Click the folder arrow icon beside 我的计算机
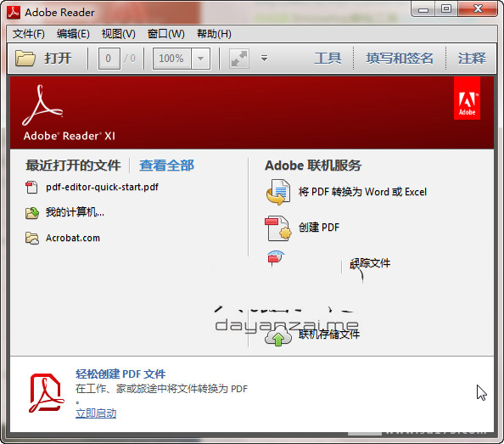Screen dimensions: 504x444 [x=32, y=213]
